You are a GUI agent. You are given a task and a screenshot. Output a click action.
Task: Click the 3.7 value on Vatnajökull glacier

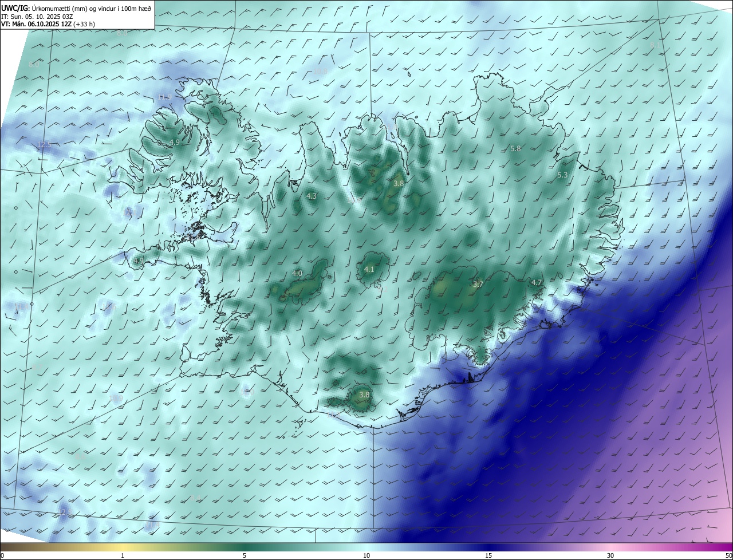tap(478, 284)
